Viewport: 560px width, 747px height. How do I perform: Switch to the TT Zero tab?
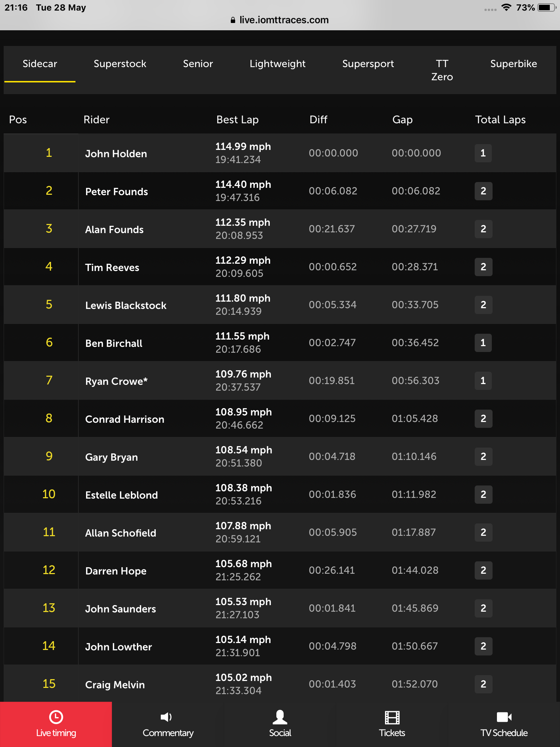tap(442, 70)
